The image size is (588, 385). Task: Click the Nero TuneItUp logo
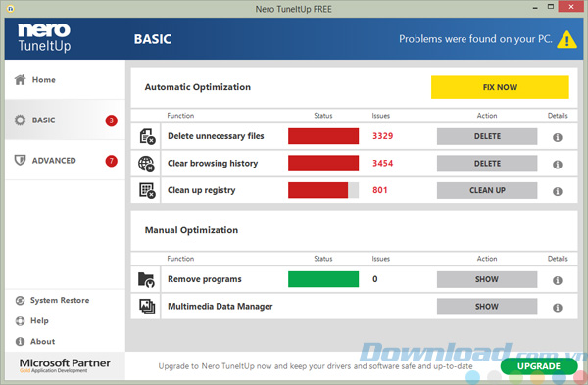click(44, 37)
